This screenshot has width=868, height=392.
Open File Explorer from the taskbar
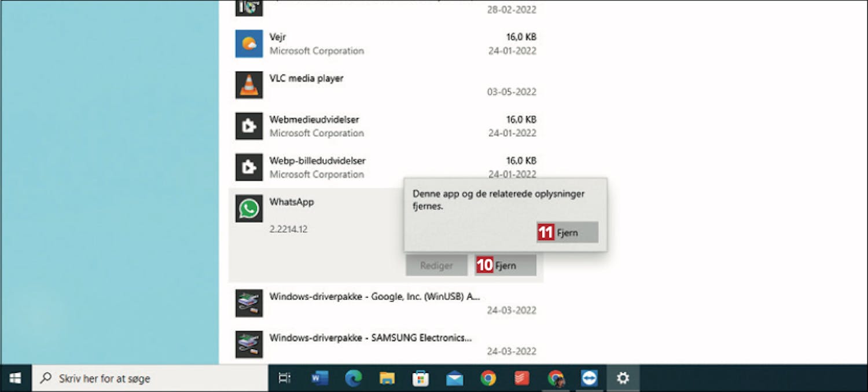(x=387, y=378)
